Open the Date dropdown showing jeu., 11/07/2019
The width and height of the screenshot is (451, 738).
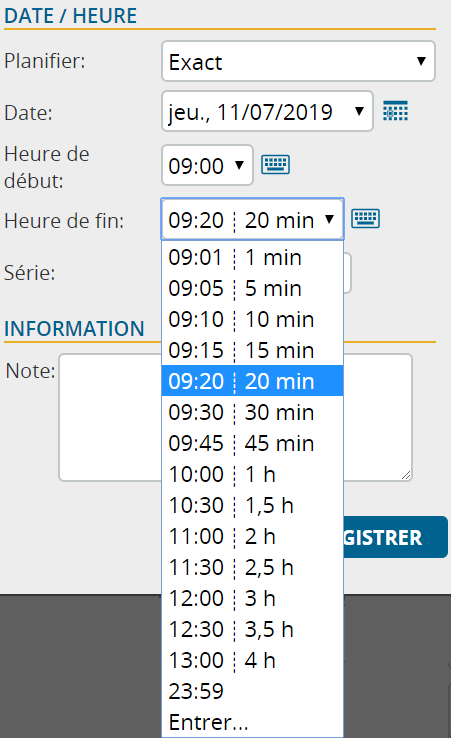point(267,111)
